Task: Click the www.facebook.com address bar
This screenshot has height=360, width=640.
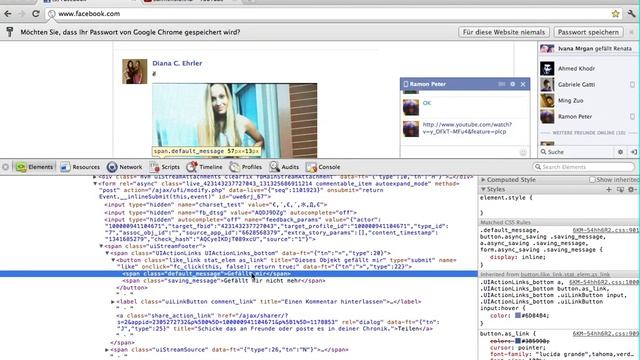Action: point(333,14)
